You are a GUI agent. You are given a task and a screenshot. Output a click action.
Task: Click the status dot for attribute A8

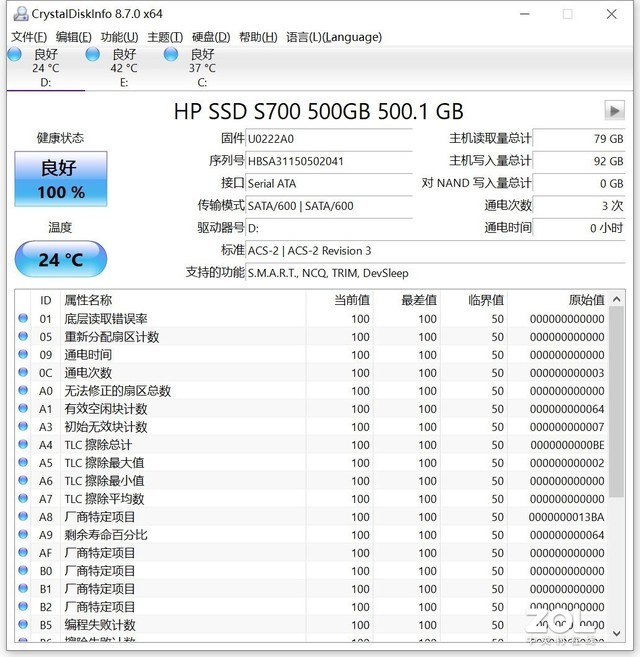click(23, 517)
